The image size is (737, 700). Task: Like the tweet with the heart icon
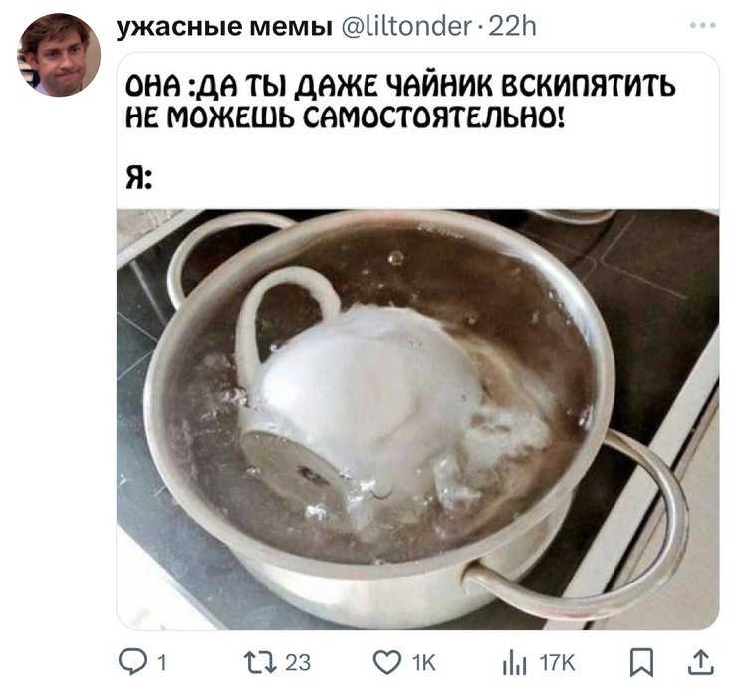[387, 662]
